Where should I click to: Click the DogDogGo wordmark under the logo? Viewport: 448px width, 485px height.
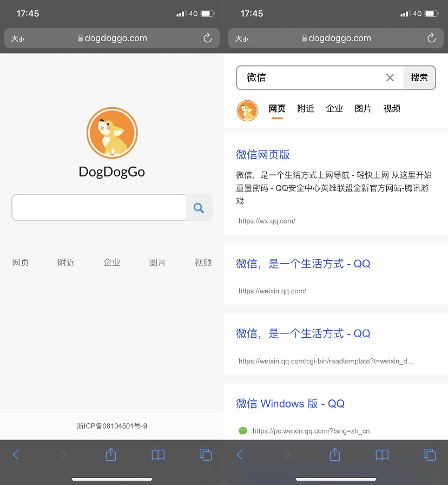(x=112, y=172)
